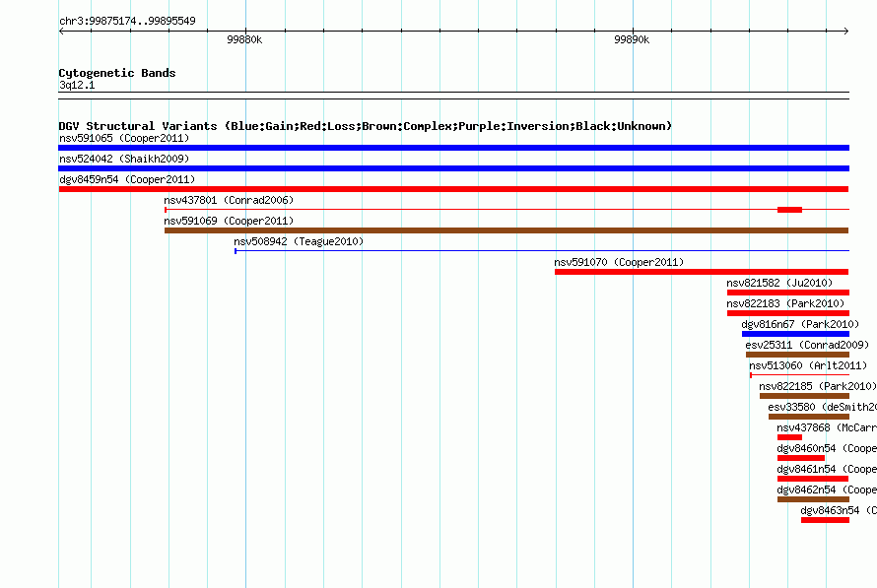Open the dgv8461n54 variant label
The width and height of the screenshot is (877, 588).
point(827,469)
